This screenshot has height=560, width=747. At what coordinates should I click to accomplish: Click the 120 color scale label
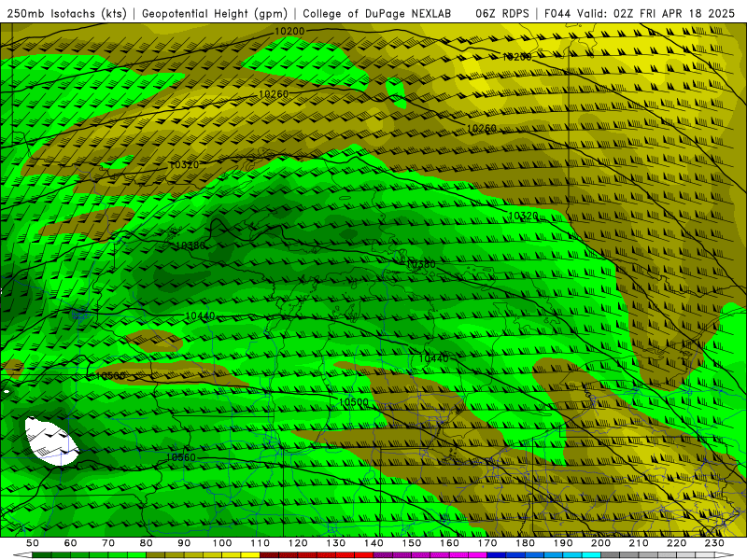[x=298, y=543]
